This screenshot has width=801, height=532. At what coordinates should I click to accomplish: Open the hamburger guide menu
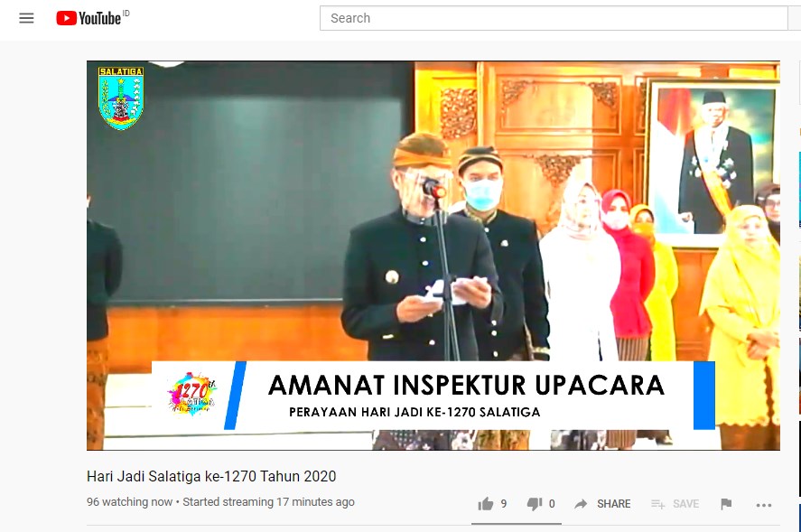[26, 18]
